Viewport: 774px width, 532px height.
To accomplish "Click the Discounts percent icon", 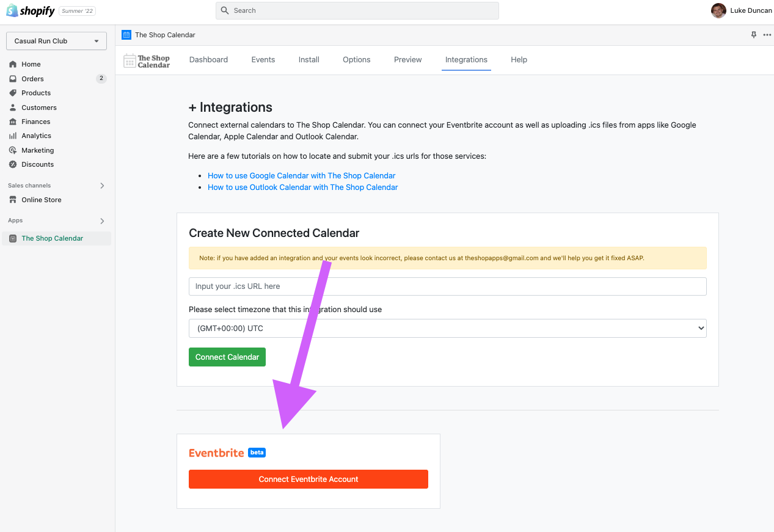I will click(x=13, y=164).
